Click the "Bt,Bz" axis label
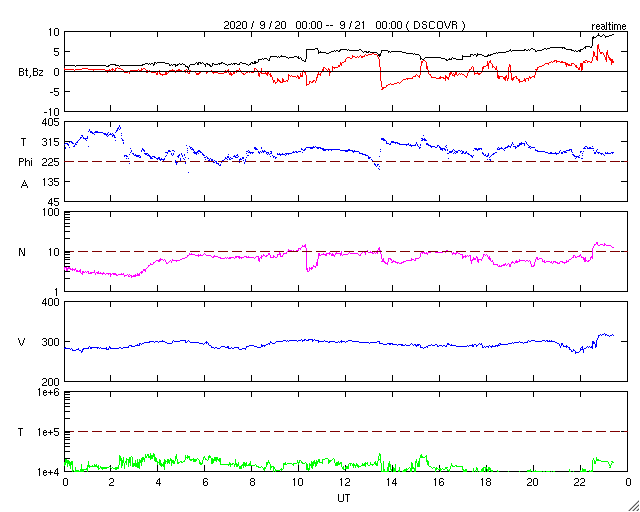The height and width of the screenshot is (512, 640). point(31,72)
